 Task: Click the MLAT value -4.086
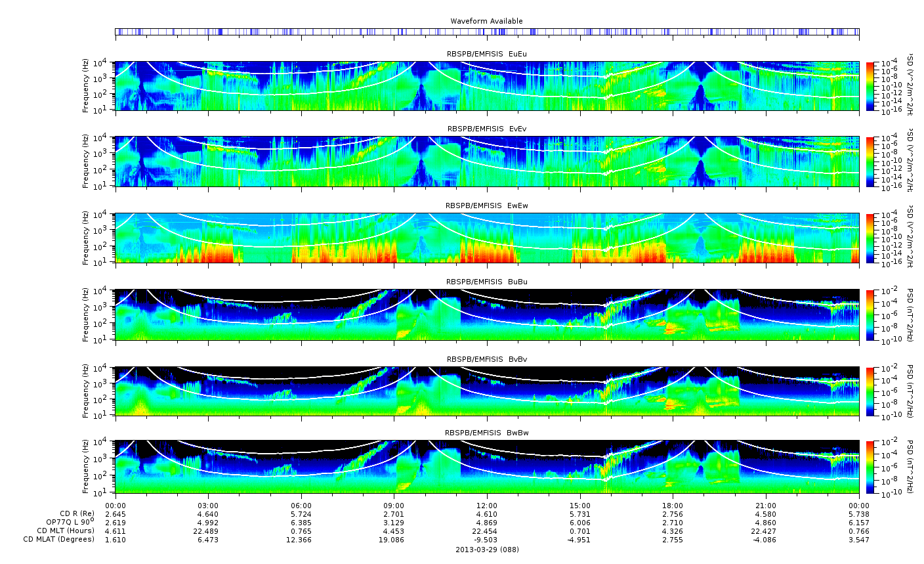click(x=766, y=539)
